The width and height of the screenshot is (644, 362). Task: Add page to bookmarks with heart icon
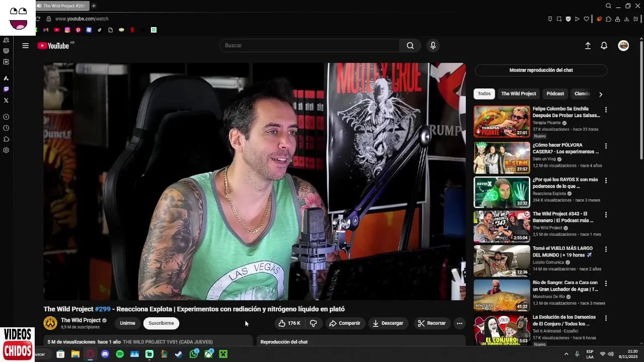tap(586, 19)
